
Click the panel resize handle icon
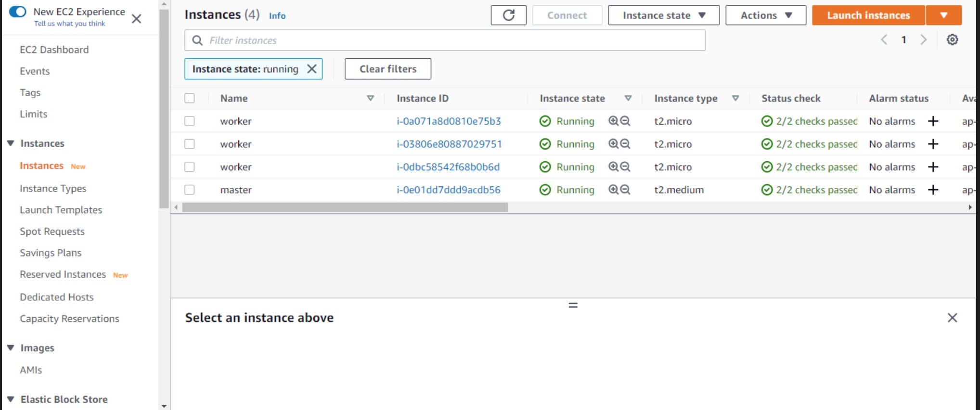[x=573, y=305]
